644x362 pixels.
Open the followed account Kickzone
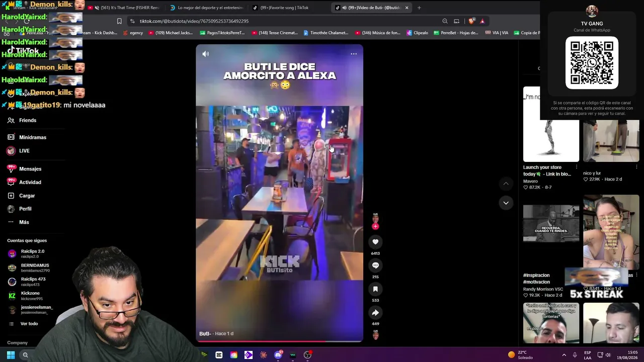(x=30, y=296)
